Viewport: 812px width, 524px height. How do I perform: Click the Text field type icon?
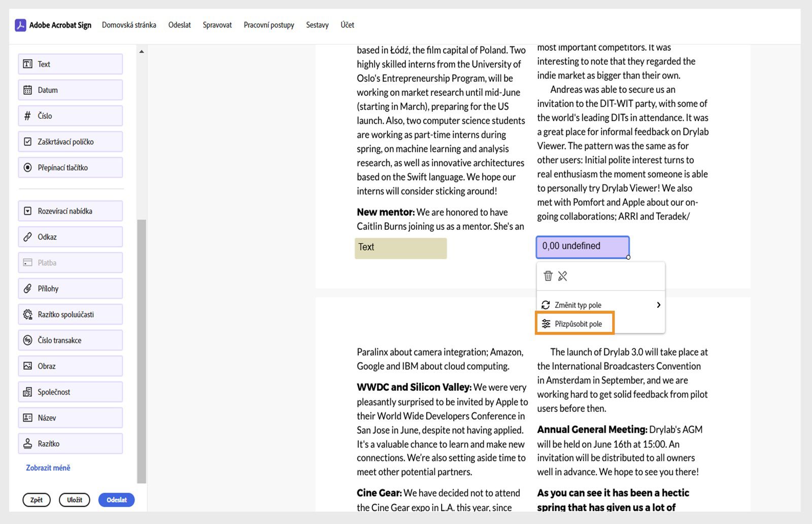pos(28,64)
